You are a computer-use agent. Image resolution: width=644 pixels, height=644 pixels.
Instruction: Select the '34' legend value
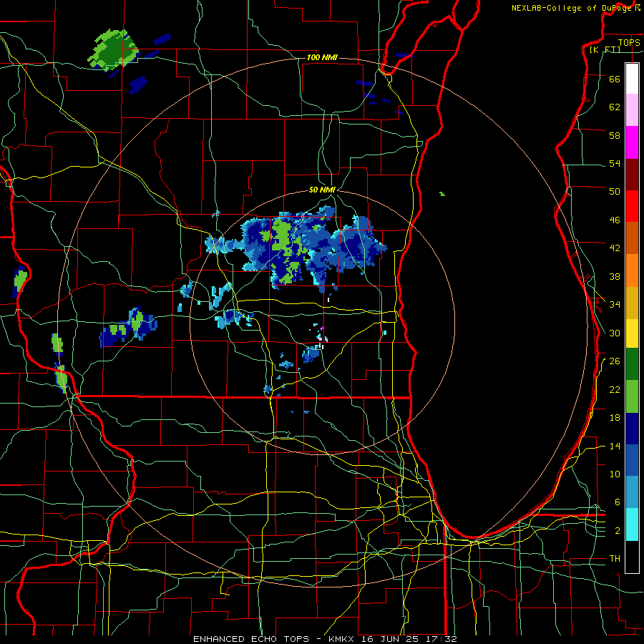pos(615,304)
